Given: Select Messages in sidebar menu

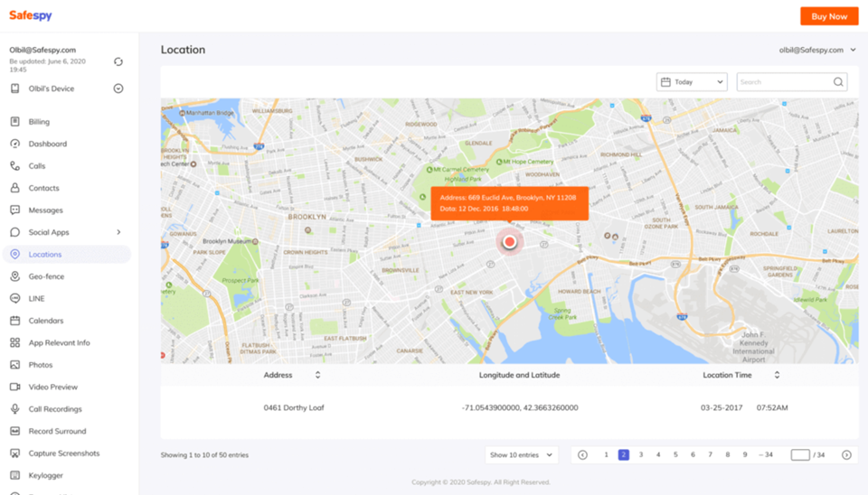Looking at the screenshot, I should click(45, 210).
